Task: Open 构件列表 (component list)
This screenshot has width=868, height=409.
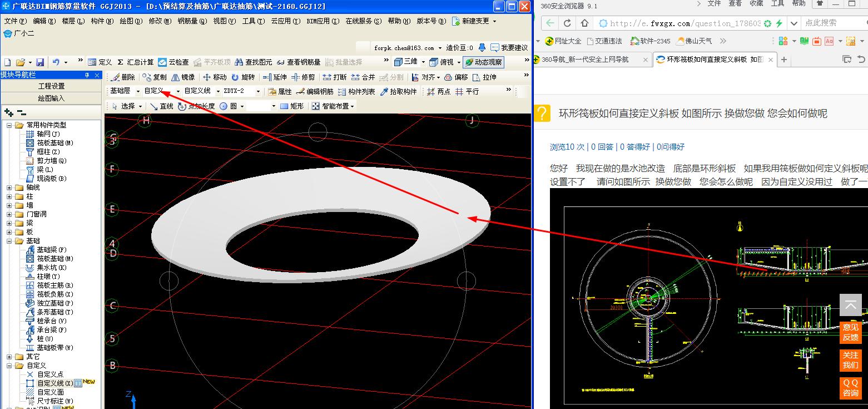Action: pos(356,92)
